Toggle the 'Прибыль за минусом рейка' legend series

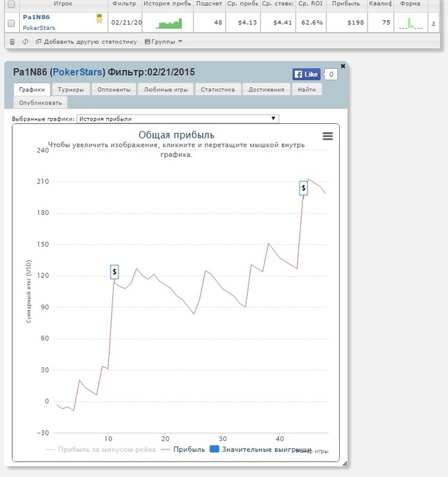coord(101,449)
